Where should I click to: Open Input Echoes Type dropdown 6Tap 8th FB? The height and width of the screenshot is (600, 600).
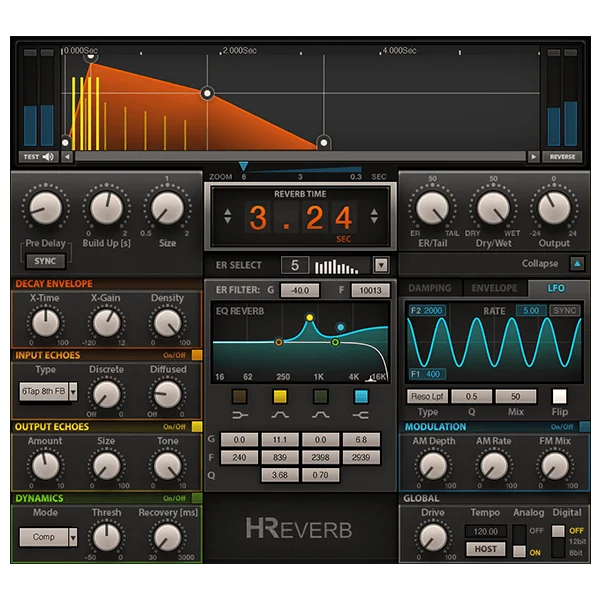[48, 391]
